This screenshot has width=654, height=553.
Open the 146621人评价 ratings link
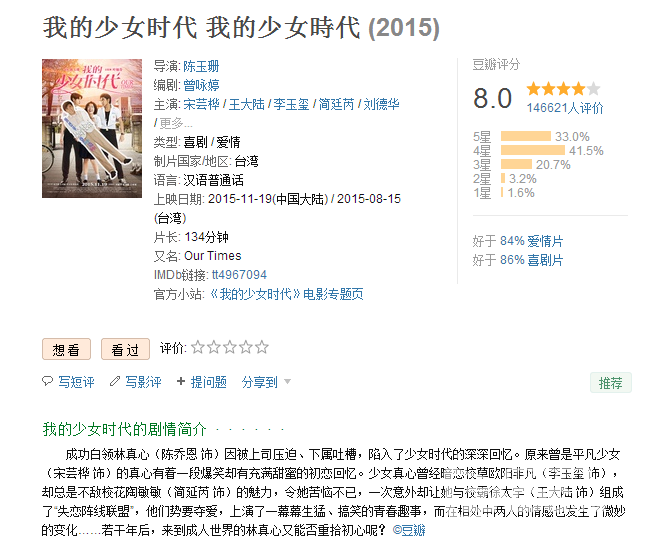pyautogui.click(x=565, y=108)
